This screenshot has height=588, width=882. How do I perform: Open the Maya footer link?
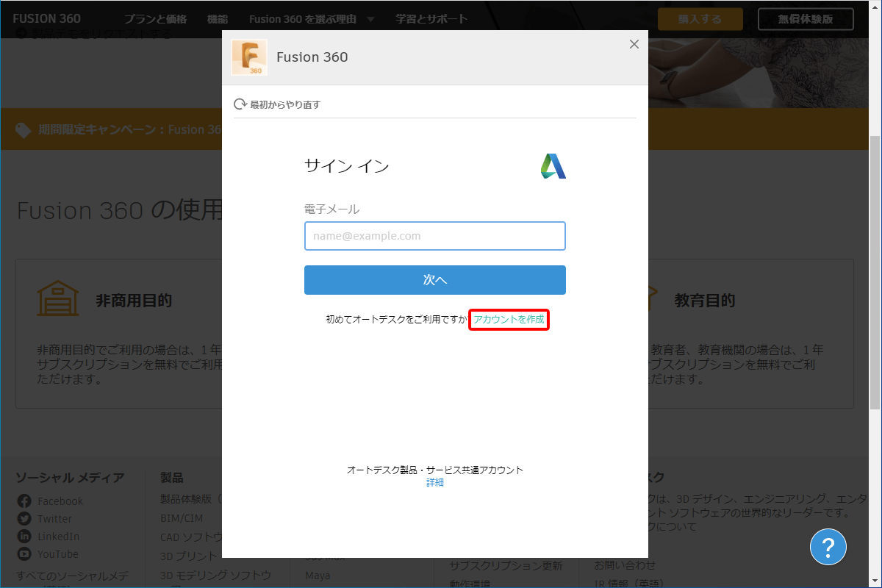[x=318, y=576]
